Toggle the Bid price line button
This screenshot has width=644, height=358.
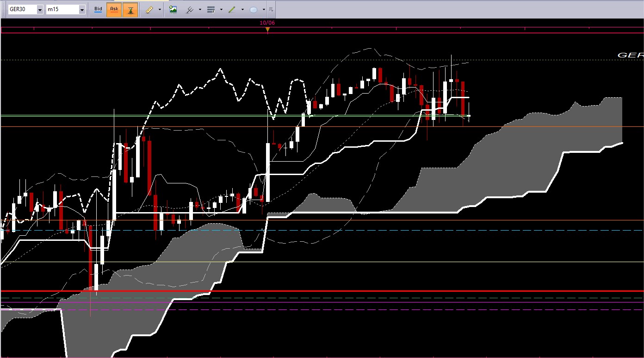[98, 9]
